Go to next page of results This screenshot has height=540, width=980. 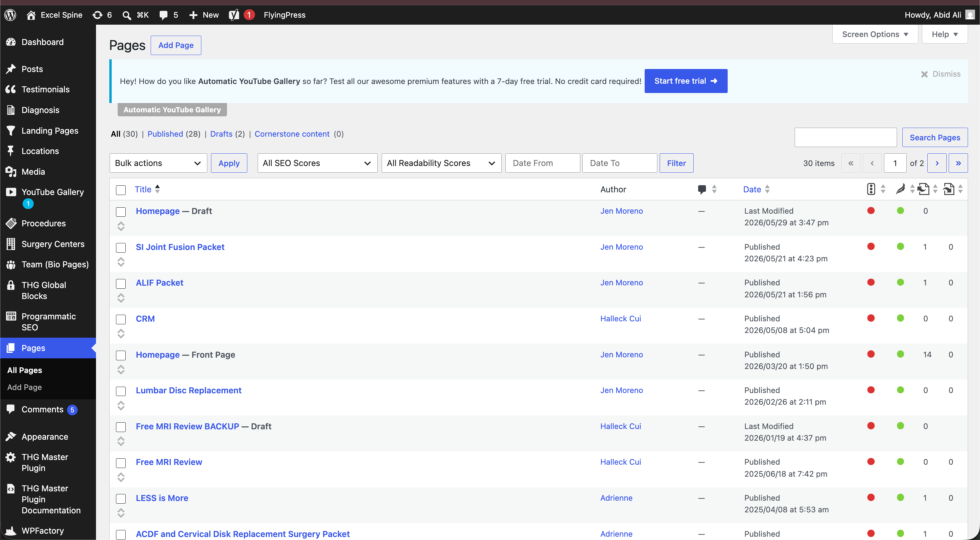click(937, 163)
